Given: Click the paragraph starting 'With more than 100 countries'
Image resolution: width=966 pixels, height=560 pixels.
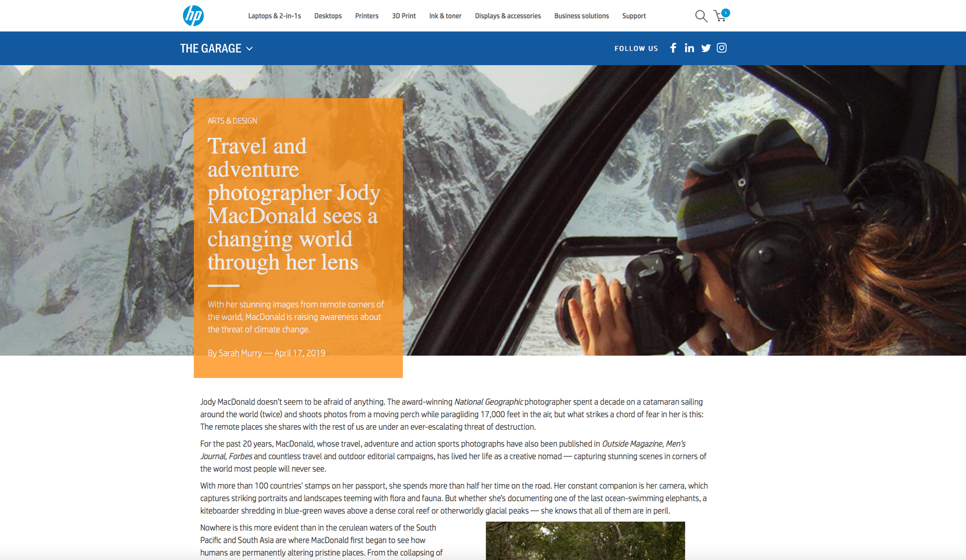Looking at the screenshot, I should pyautogui.click(x=454, y=498).
